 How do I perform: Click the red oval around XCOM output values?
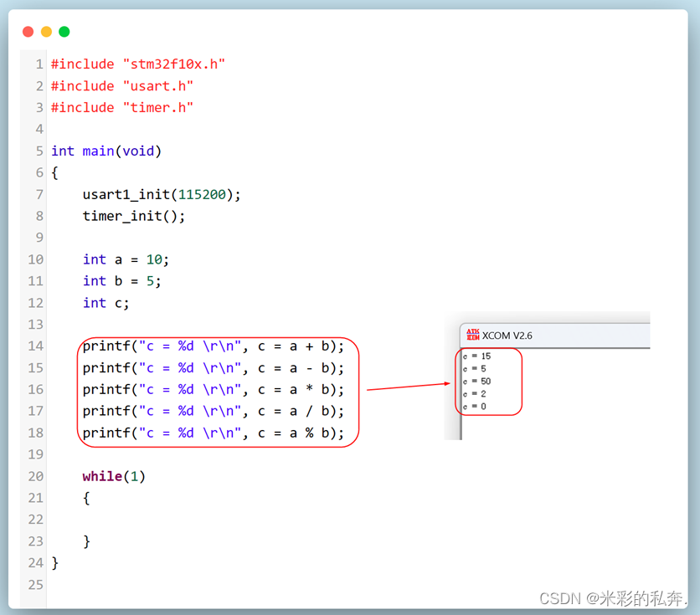pos(489,382)
